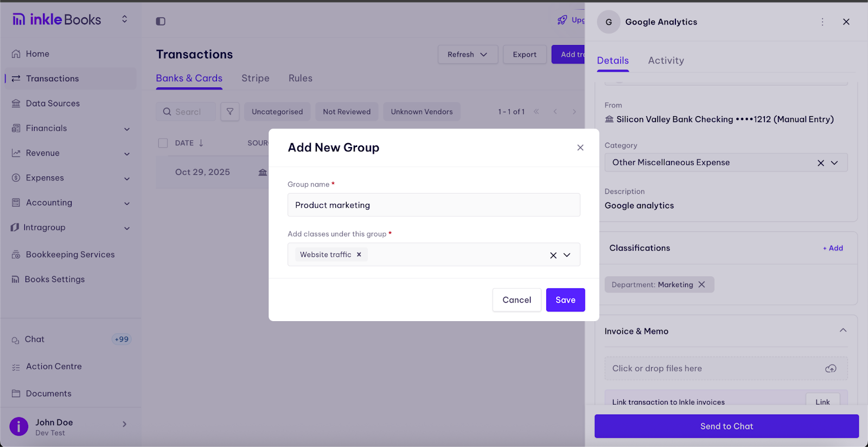Switch to the Details tab
The image size is (868, 447).
pyautogui.click(x=613, y=61)
